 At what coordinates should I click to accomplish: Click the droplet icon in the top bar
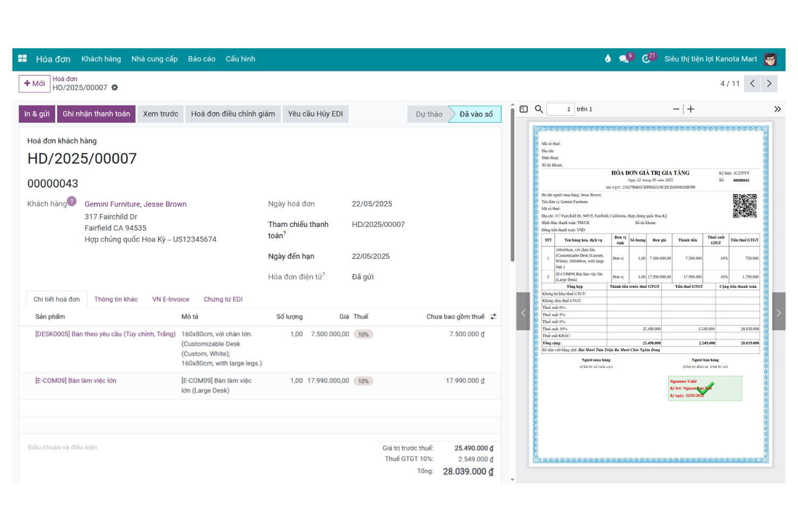[608, 59]
